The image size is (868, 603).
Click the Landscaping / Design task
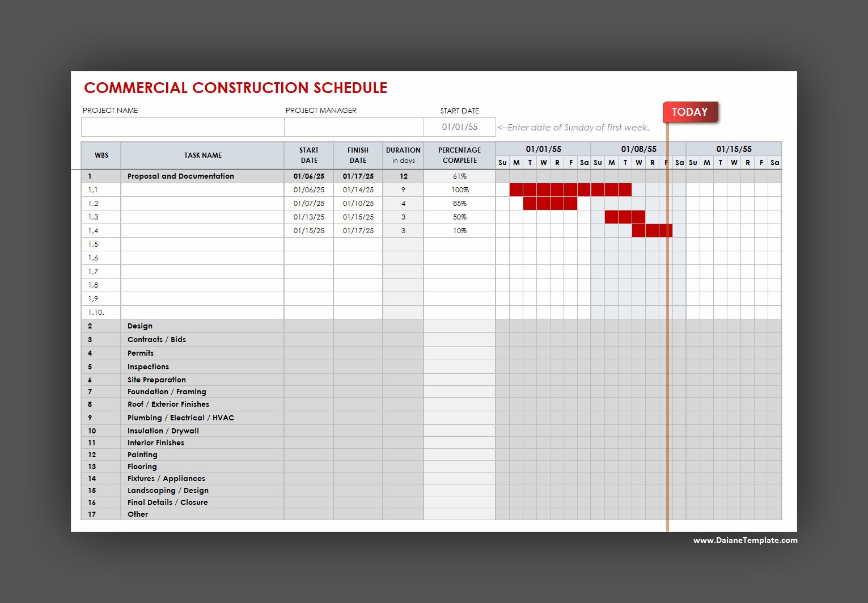168,490
